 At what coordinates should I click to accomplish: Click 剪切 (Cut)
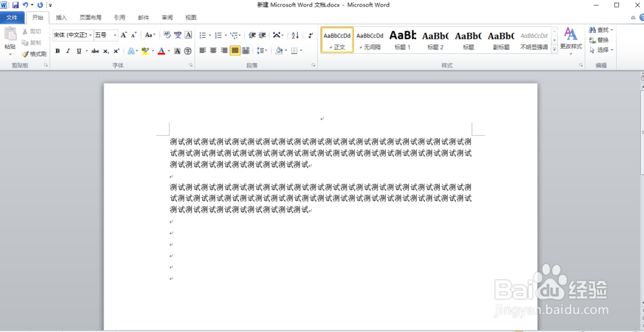tap(32, 31)
